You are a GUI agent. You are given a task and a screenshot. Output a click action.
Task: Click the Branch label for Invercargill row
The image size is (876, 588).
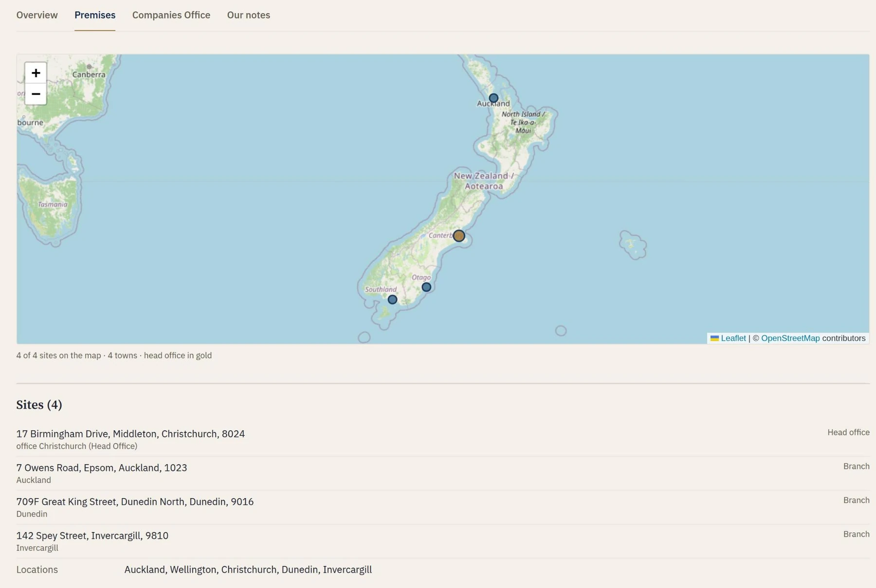coord(856,535)
